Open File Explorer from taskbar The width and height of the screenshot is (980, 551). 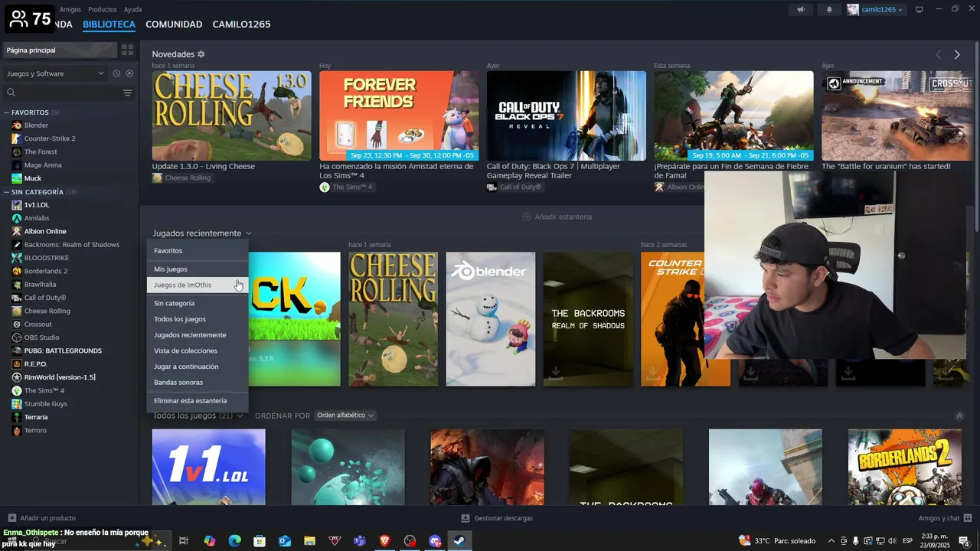coord(309,541)
